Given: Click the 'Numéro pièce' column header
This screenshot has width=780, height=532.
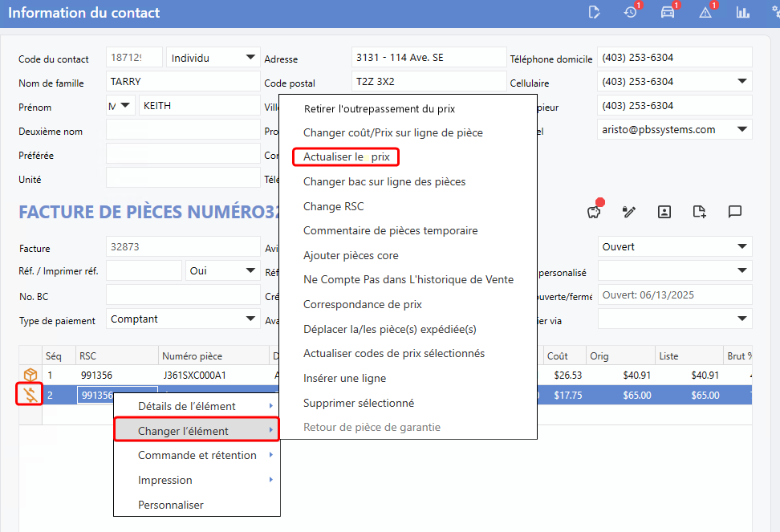Looking at the screenshot, I should pyautogui.click(x=193, y=355).
